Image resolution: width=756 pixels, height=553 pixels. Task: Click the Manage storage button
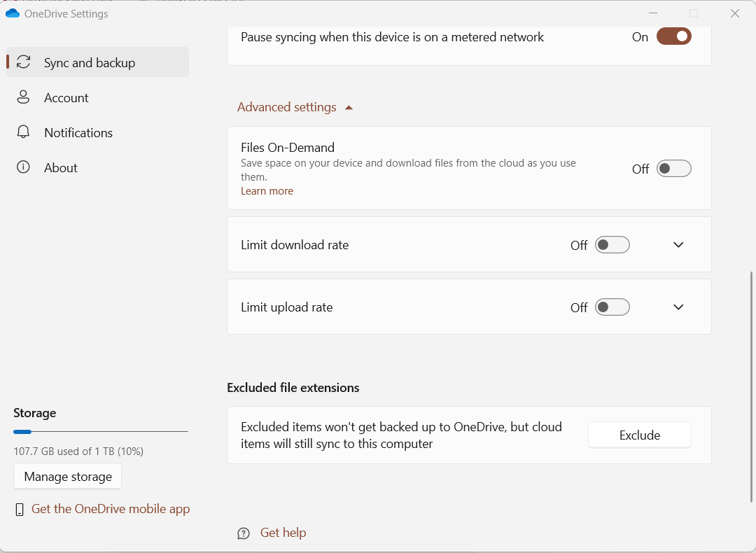pos(67,476)
